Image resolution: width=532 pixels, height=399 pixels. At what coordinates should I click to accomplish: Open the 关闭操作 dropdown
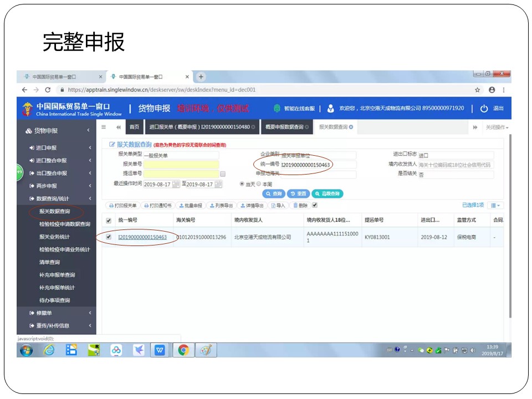497,127
